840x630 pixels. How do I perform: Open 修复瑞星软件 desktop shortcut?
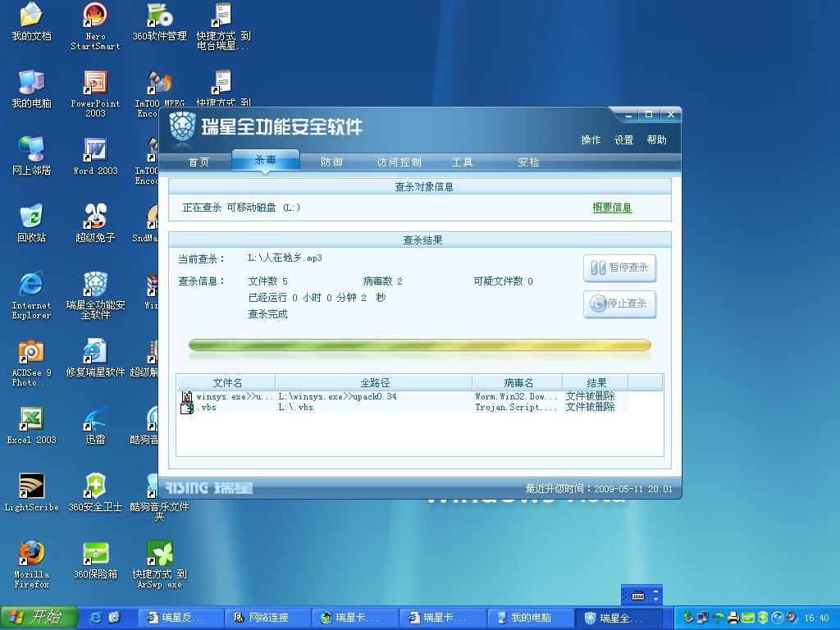tap(95, 358)
